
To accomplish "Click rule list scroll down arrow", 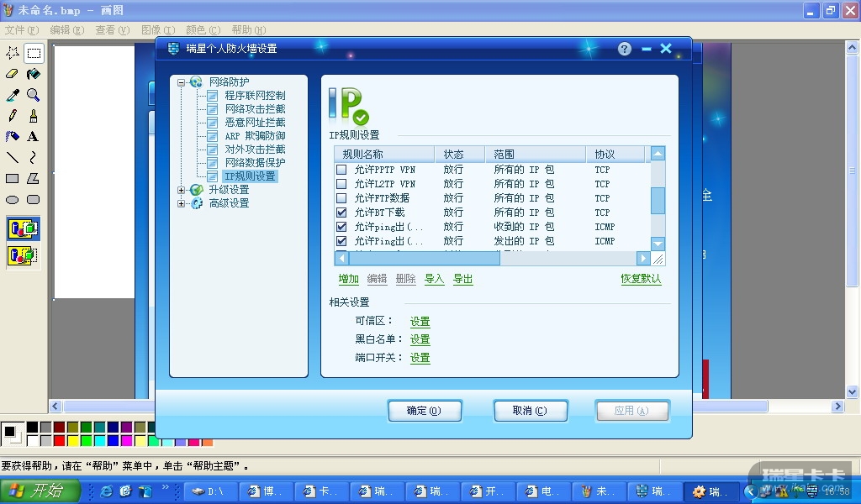I will pos(658,244).
